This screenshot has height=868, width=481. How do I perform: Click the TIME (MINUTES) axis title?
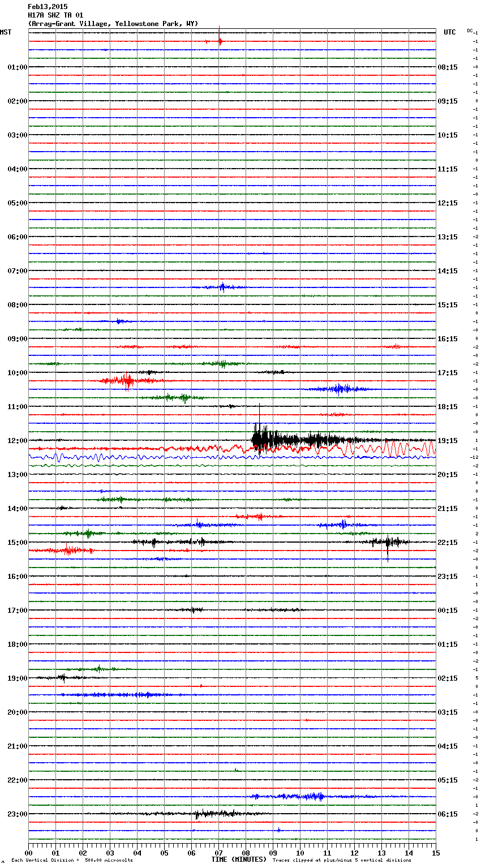pos(239,860)
